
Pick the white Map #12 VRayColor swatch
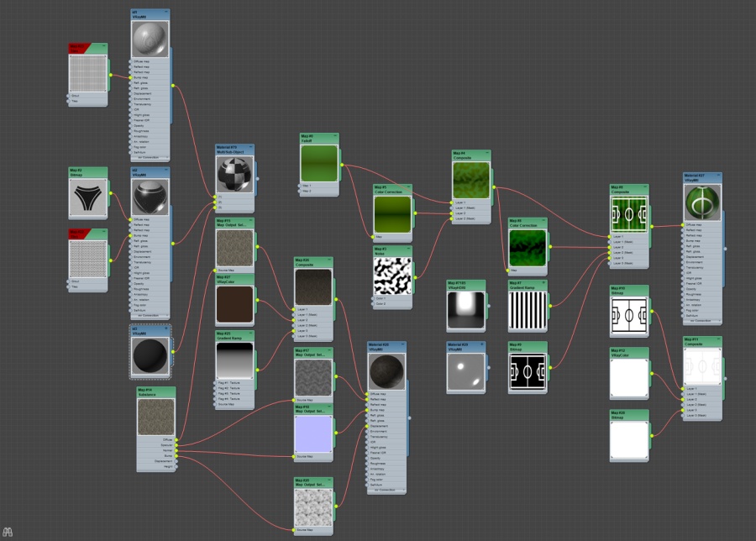pyautogui.click(x=629, y=377)
